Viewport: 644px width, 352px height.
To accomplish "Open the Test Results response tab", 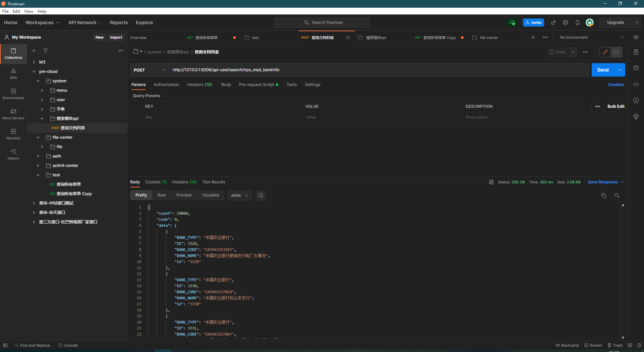I will 214,182.
